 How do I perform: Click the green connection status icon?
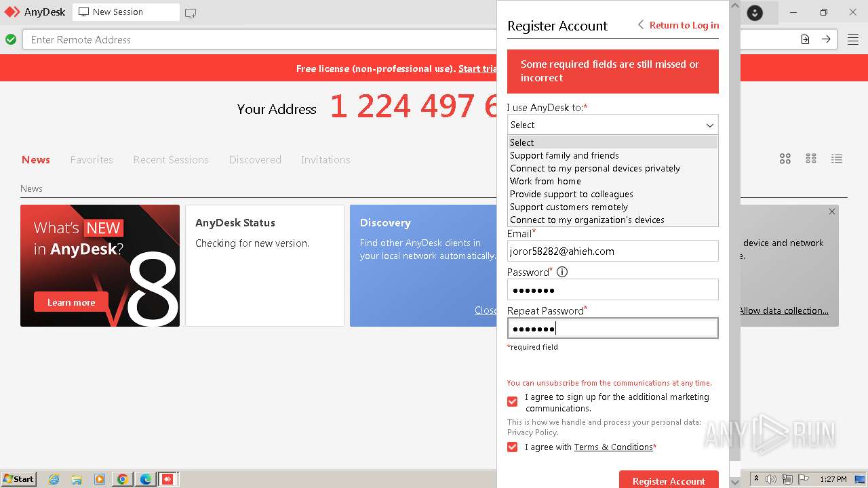11,39
